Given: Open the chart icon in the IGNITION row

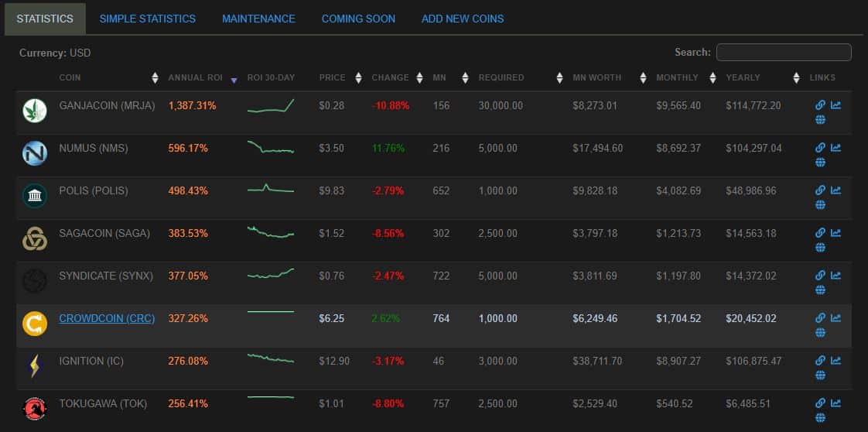Looking at the screenshot, I should [836, 361].
